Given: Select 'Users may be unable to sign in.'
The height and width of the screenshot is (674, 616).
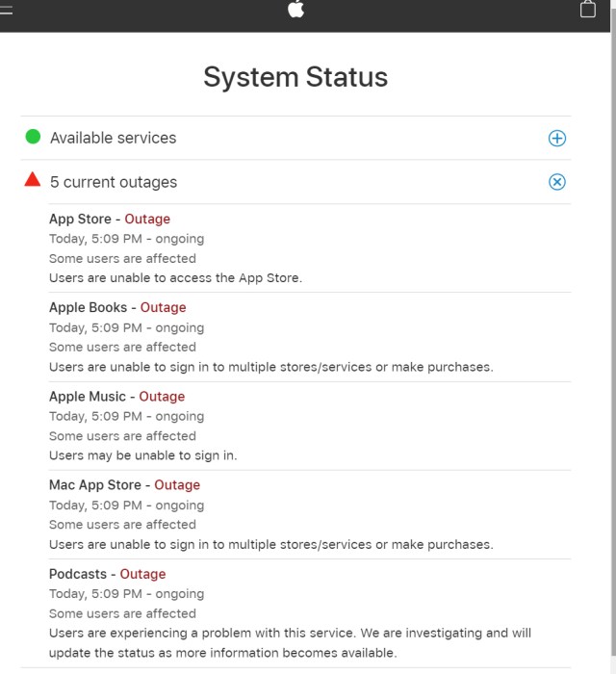Looking at the screenshot, I should 143,455.
